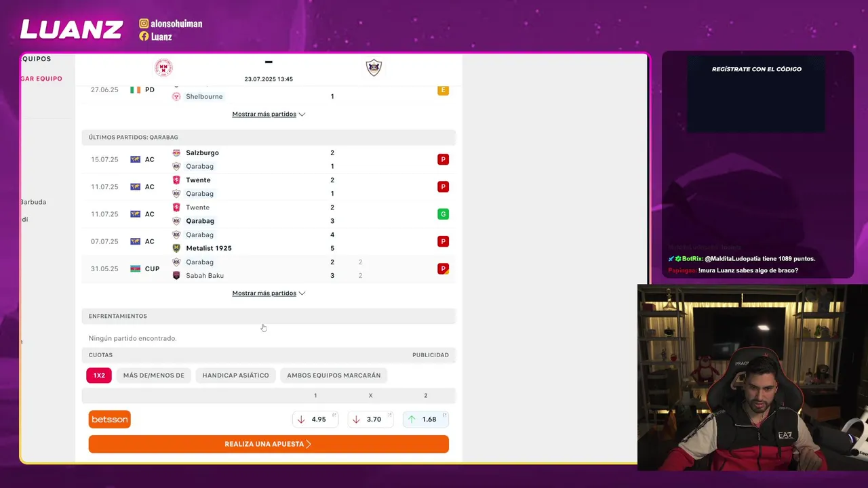Click the PD competition label
868x488 pixels.
tap(150, 89)
